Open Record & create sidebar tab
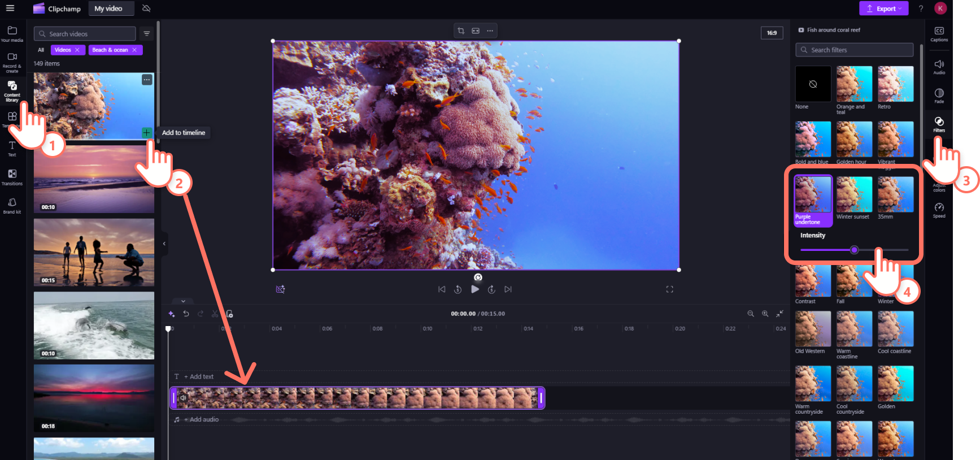Image resolution: width=980 pixels, height=460 pixels. (12, 63)
